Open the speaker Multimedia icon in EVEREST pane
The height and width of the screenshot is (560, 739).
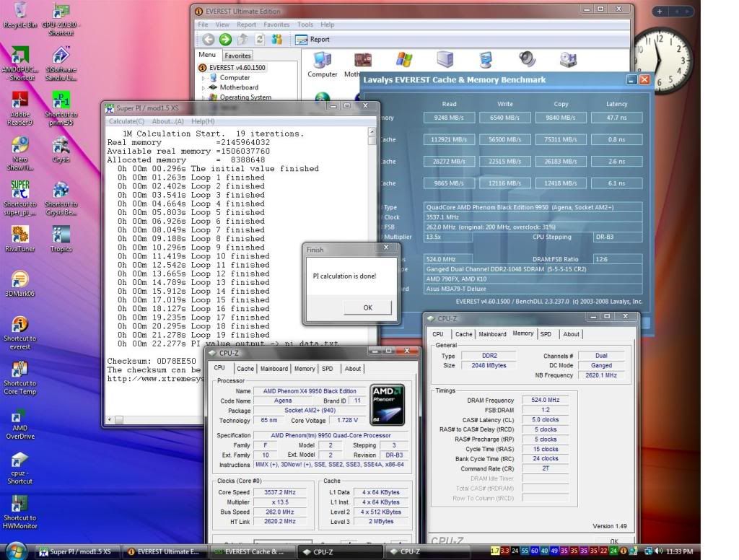(527, 59)
